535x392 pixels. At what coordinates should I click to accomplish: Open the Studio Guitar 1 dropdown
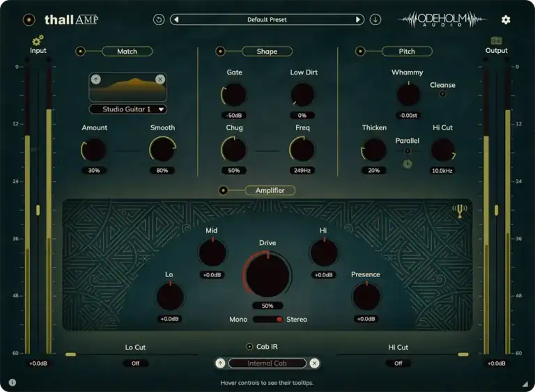tap(128, 109)
